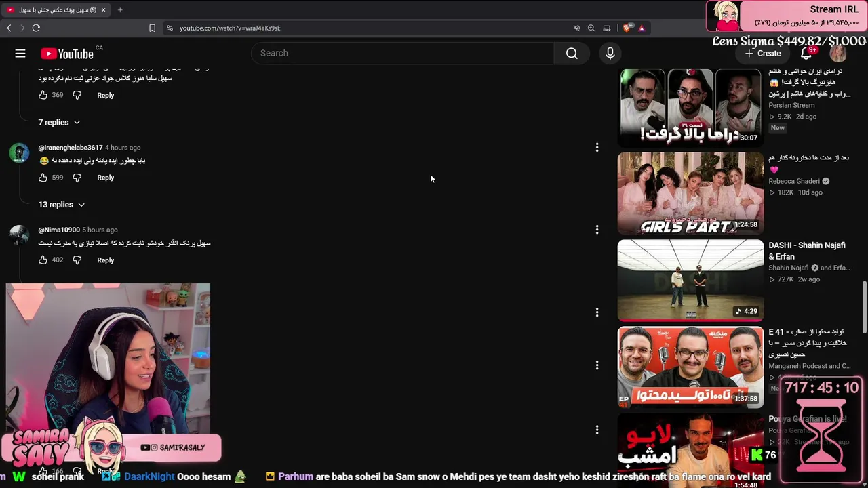Open zoom control in address bar
The image size is (868, 488).
(x=591, y=28)
